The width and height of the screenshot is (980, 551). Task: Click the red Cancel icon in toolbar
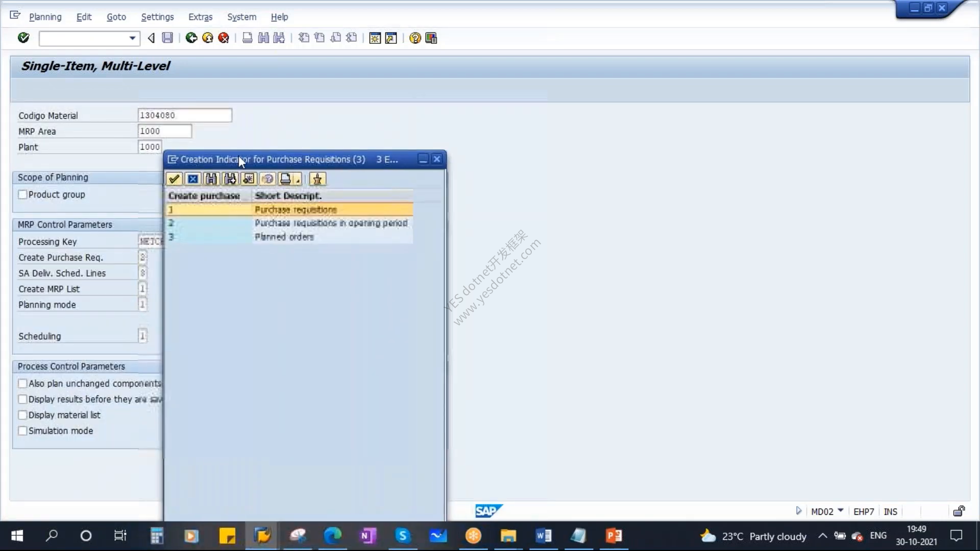tap(224, 38)
